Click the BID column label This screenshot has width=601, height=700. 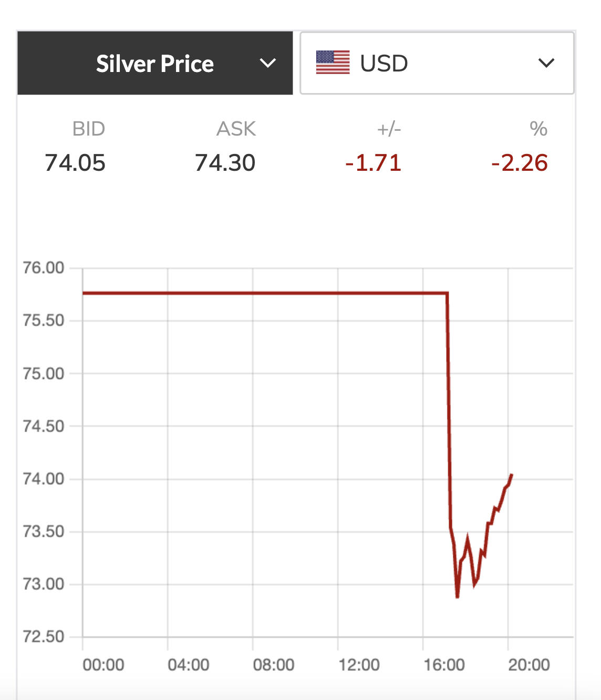pyautogui.click(x=89, y=129)
